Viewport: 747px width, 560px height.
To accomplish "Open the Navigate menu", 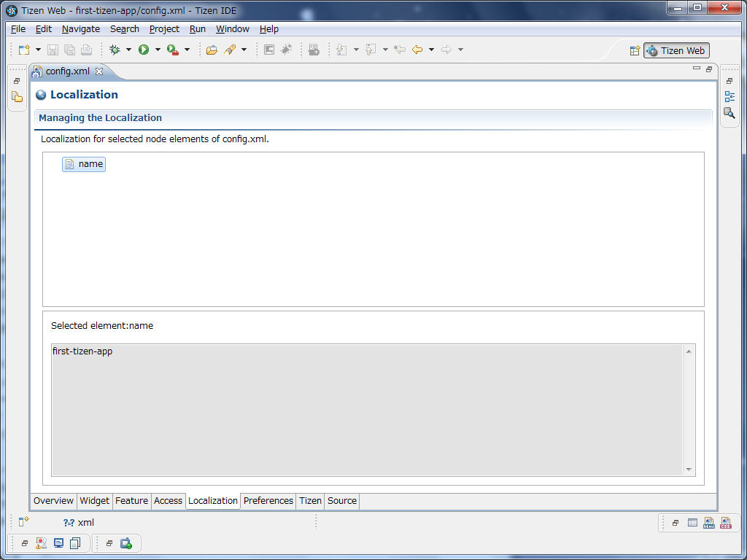I will tap(81, 29).
